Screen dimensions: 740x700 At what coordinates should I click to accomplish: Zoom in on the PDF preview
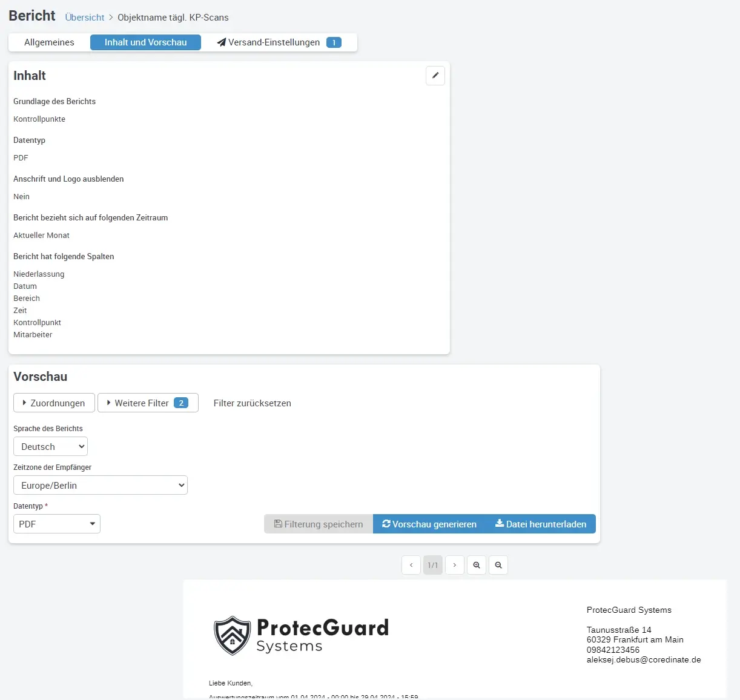(x=477, y=565)
